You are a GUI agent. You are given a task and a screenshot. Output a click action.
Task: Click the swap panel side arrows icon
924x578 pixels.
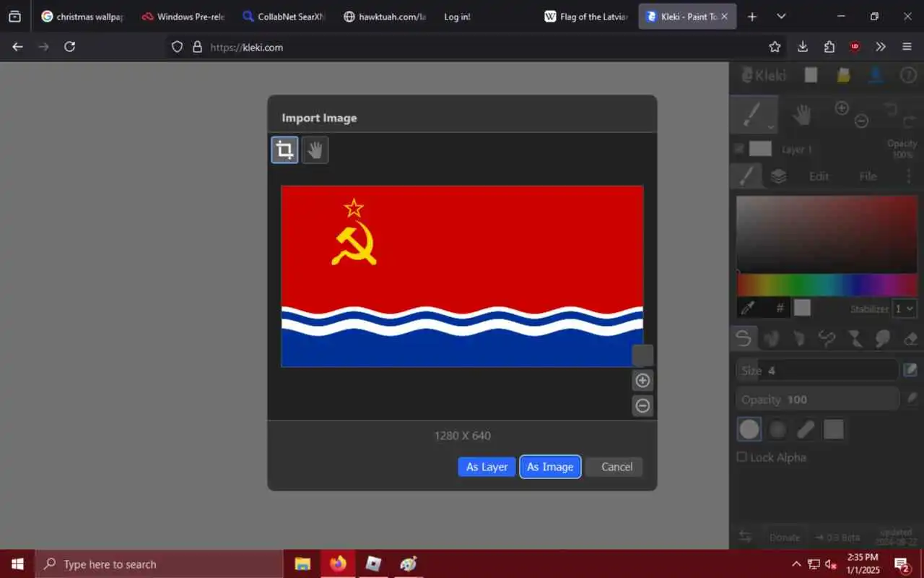746,537
